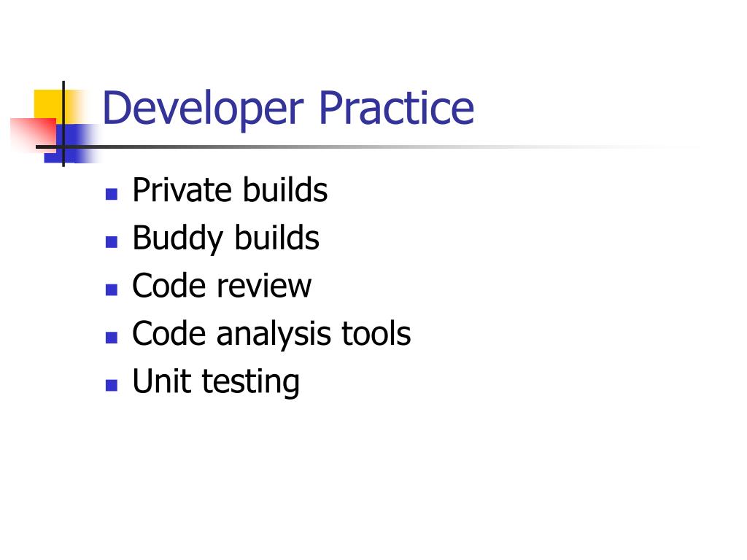Screen dimensions: 747x560
Task: Click the Developer Practice slide title
Action: tap(288, 109)
